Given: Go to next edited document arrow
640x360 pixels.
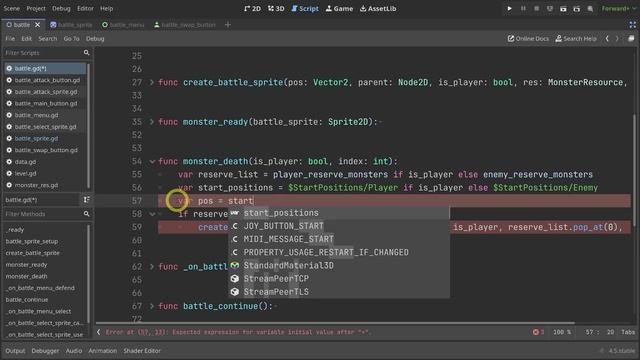Looking at the screenshot, I should [617, 39].
